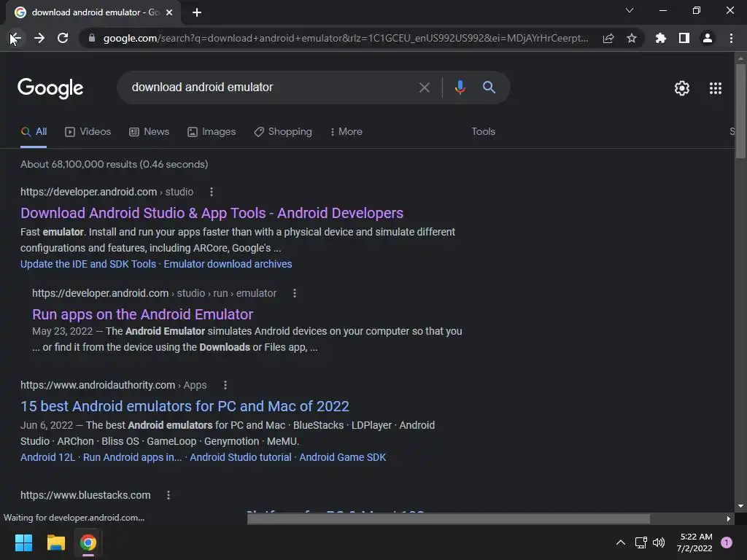Click the address bar URL
Screen dimensions: 747x560
(x=345, y=38)
